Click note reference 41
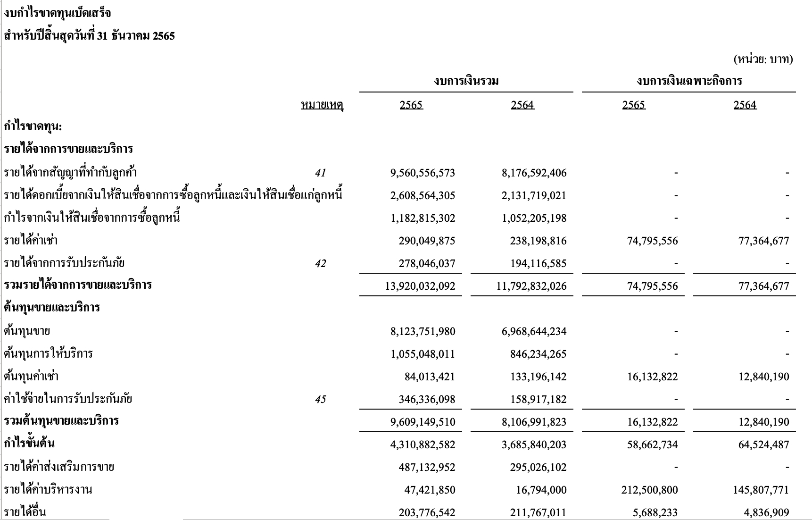Screen dimensions: 812x520 (320, 173)
